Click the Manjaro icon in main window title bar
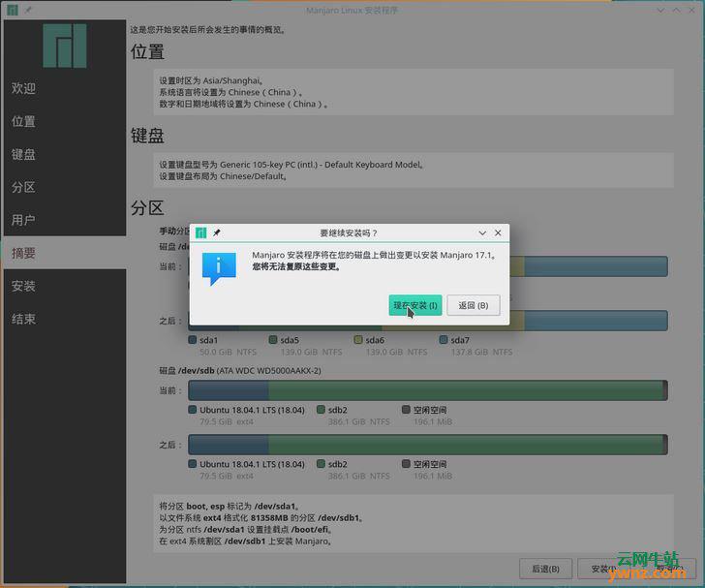The height and width of the screenshot is (588, 705). coord(13,10)
